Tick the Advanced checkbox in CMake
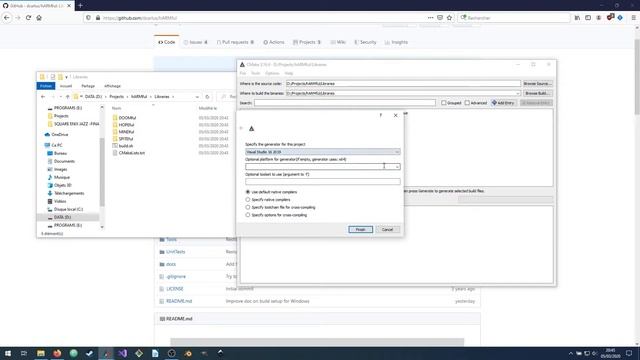Viewport: 640px width, 360px height. [x=467, y=103]
